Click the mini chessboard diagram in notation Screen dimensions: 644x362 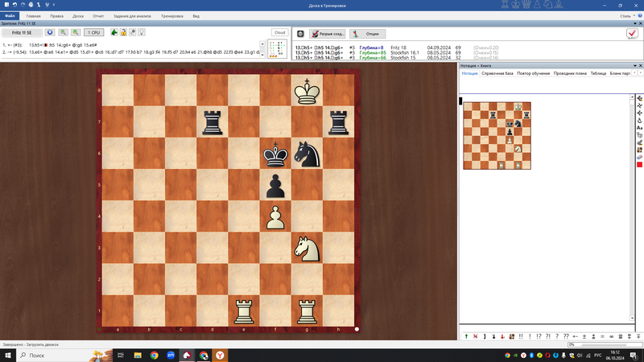497,135
